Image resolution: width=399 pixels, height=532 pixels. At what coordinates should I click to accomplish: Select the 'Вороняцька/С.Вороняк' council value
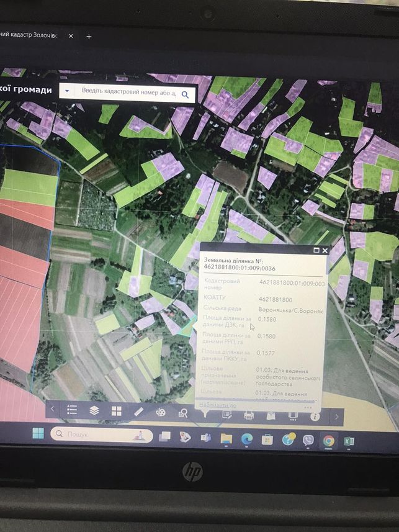click(x=290, y=310)
